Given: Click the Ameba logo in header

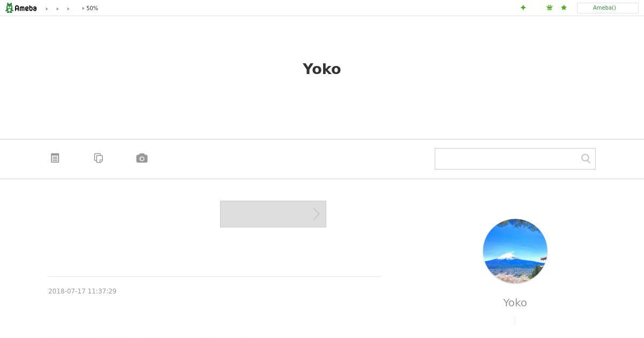Looking at the screenshot, I should coord(21,8).
